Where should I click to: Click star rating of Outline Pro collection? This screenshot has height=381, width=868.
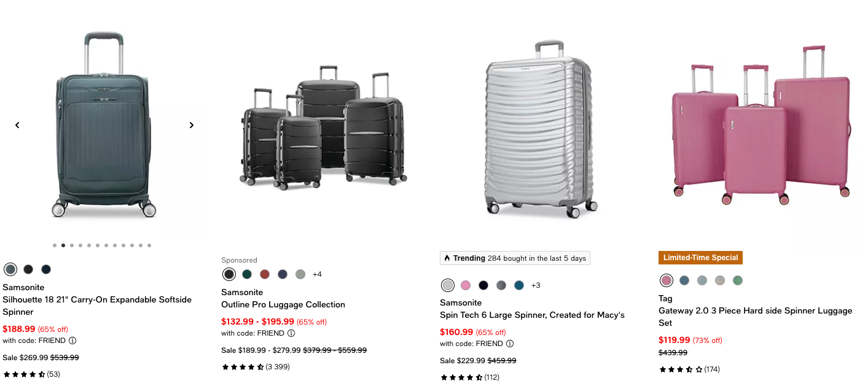point(243,367)
